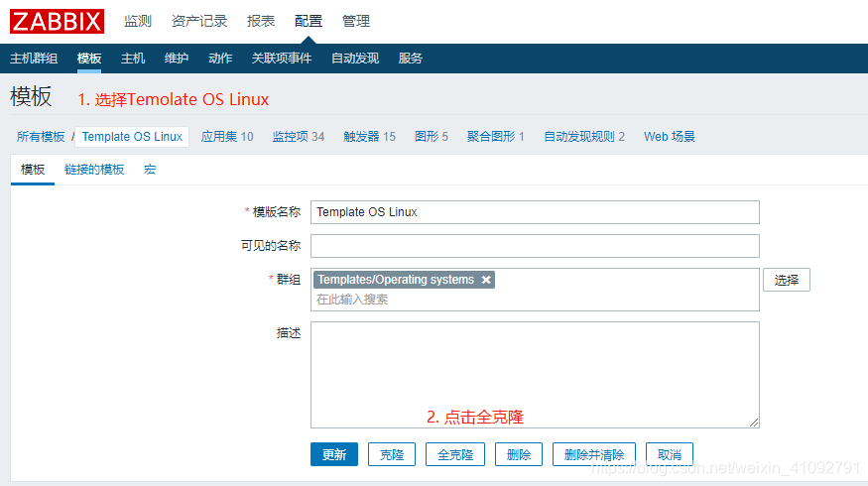Focus the 模版名称 input field

pos(535,212)
